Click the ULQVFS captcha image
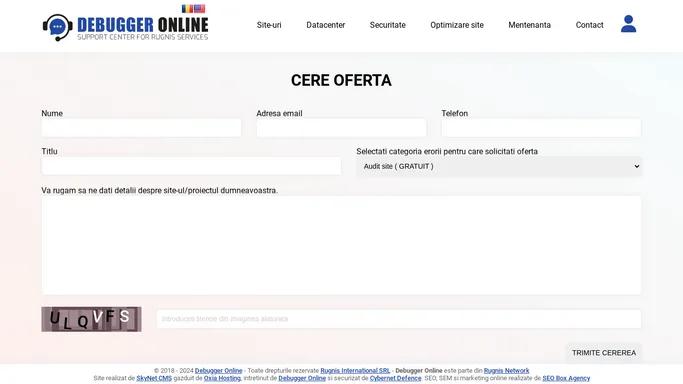This screenshot has height=384, width=683. click(x=91, y=319)
